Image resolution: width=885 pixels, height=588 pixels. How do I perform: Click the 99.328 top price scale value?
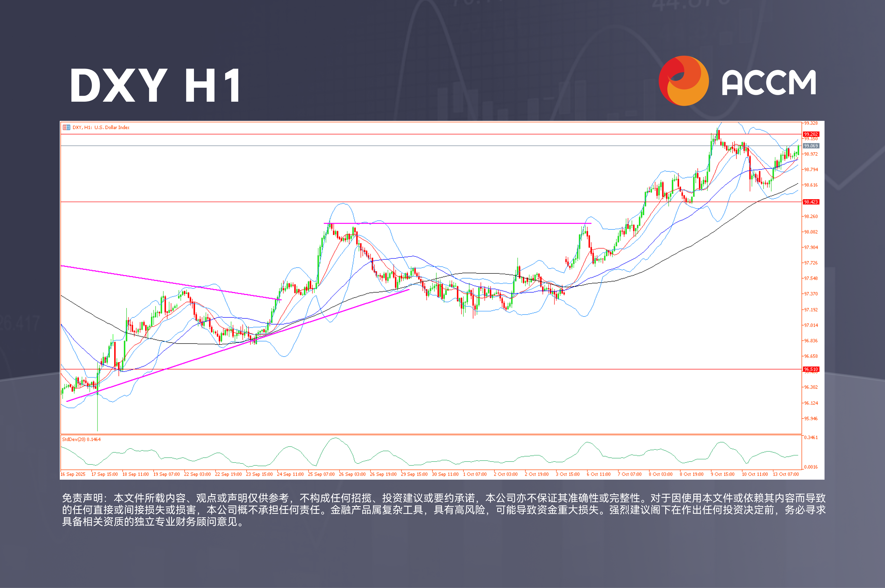coord(811,123)
